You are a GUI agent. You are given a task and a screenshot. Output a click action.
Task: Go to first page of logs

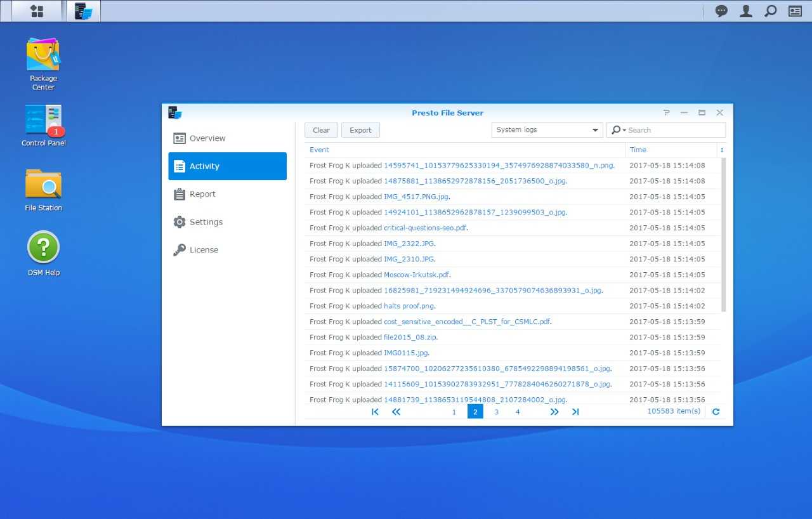(375, 412)
